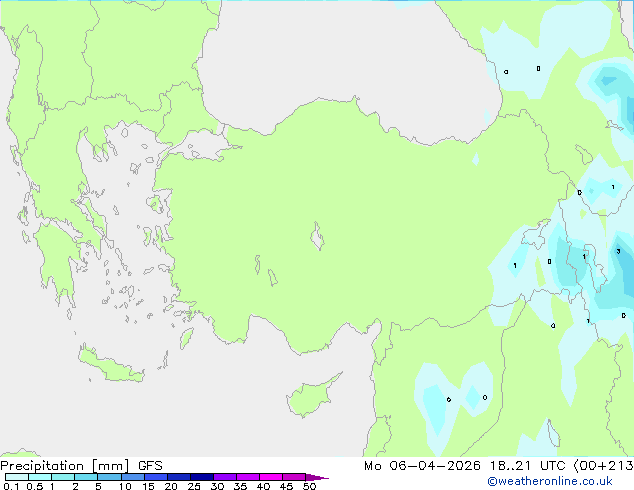634x490 pixels.
Task: Click the '0.1' legend scale number
Action: pyautogui.click(x=11, y=486)
